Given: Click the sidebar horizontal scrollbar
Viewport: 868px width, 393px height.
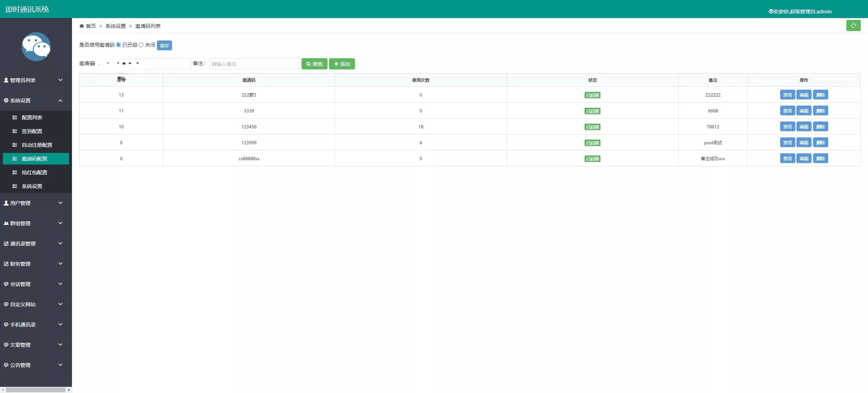Looking at the screenshot, I should pos(36,390).
